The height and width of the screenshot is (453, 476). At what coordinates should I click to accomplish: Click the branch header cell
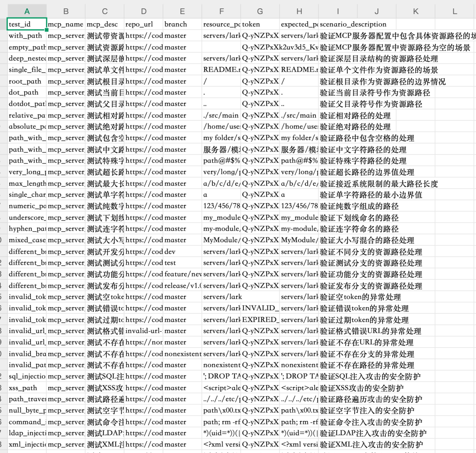[182, 24]
